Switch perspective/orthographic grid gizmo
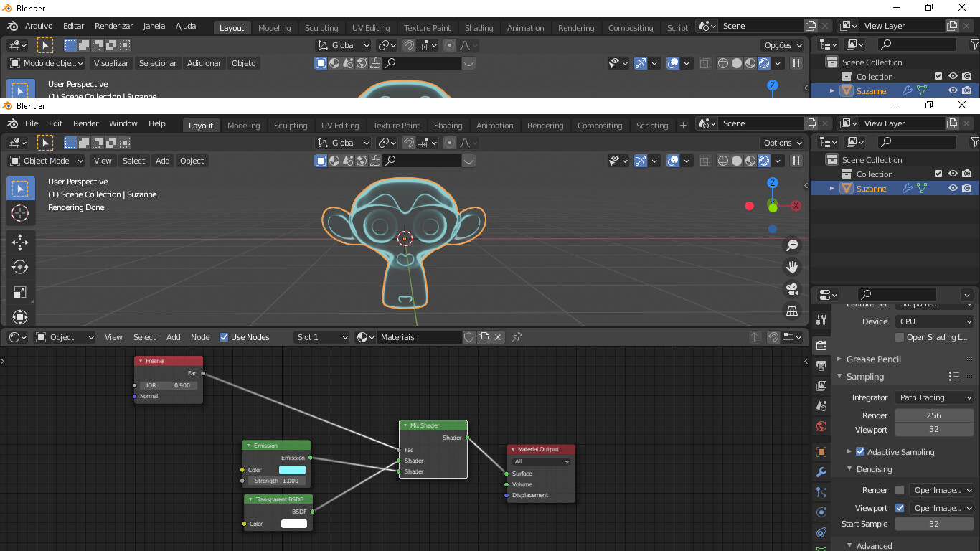 792,311
